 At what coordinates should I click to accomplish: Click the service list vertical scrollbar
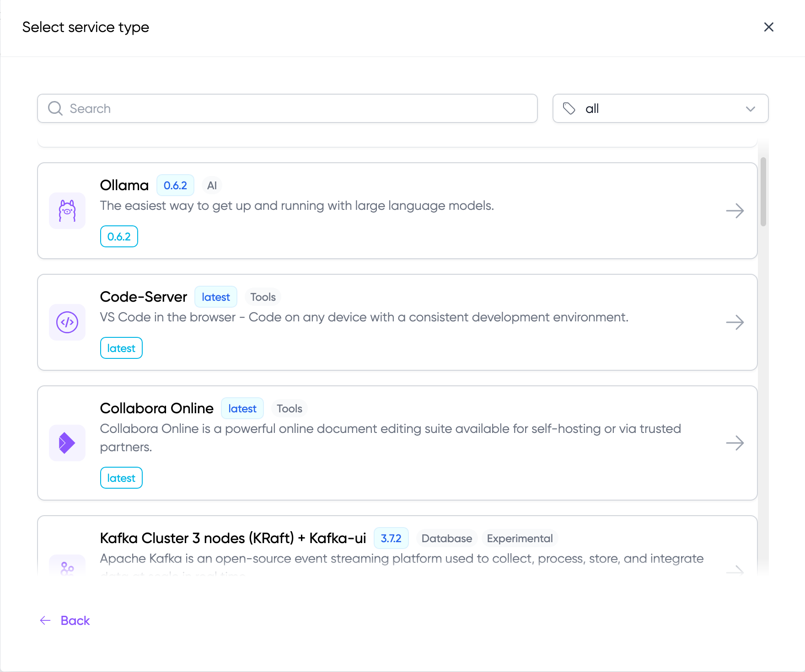(763, 192)
